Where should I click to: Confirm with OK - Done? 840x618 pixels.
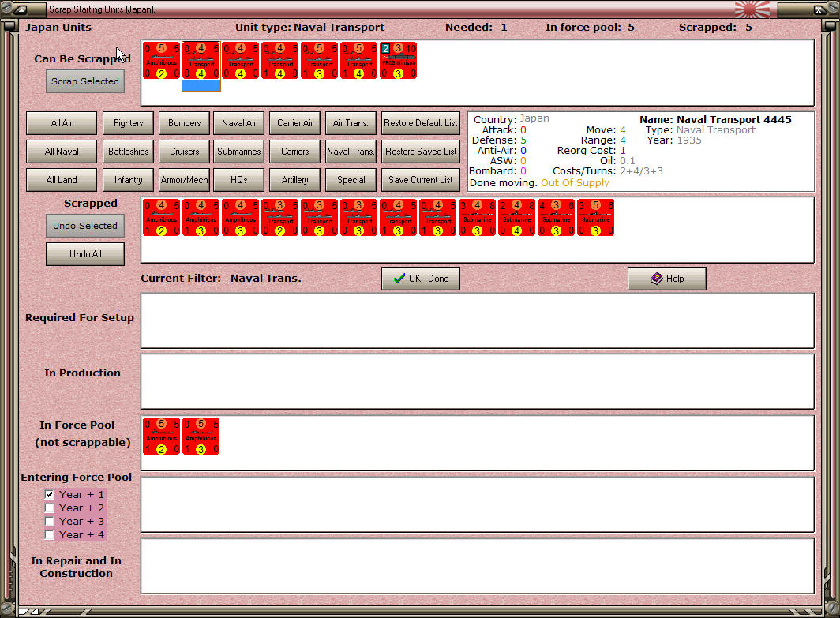(x=421, y=279)
